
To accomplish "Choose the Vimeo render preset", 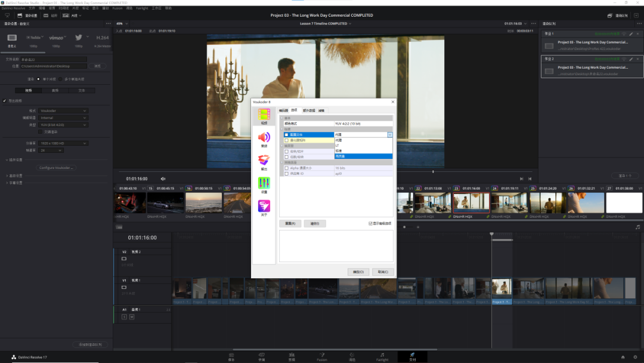I will [56, 38].
